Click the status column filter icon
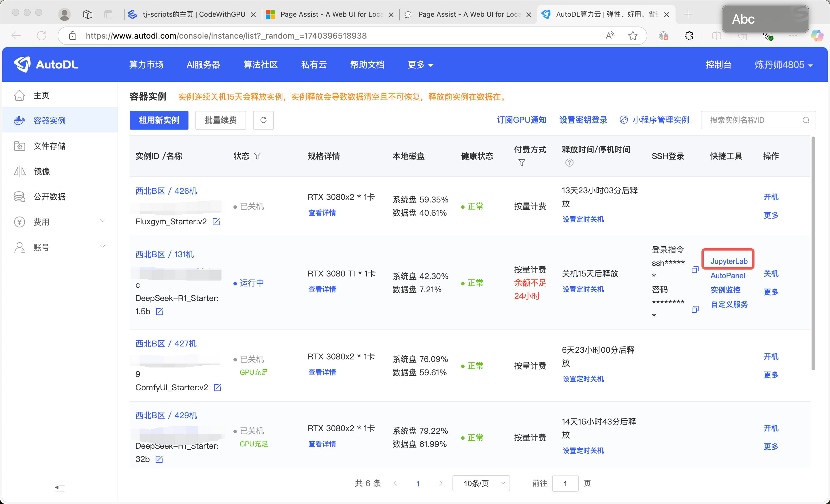The height and width of the screenshot is (504, 830). 257,156
